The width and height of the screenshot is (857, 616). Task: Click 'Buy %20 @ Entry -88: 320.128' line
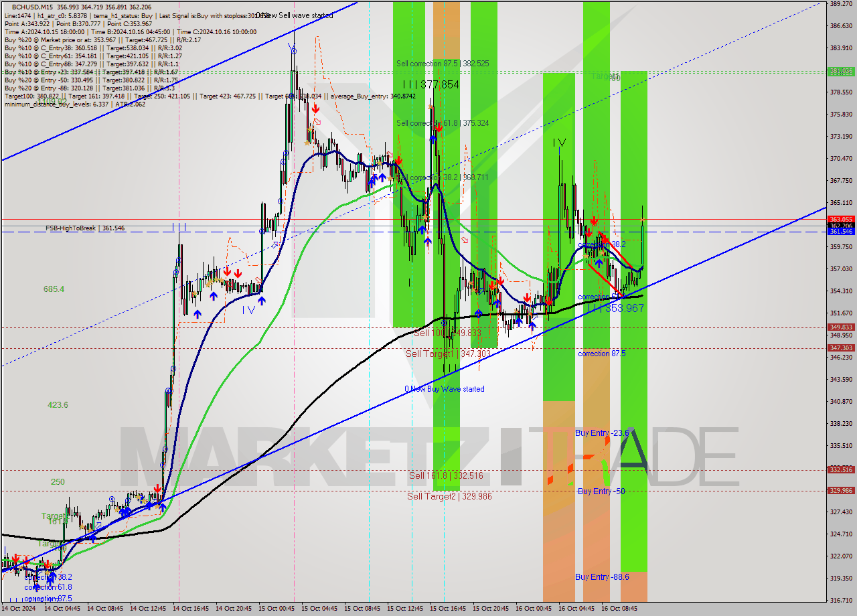pyautogui.click(x=90, y=88)
